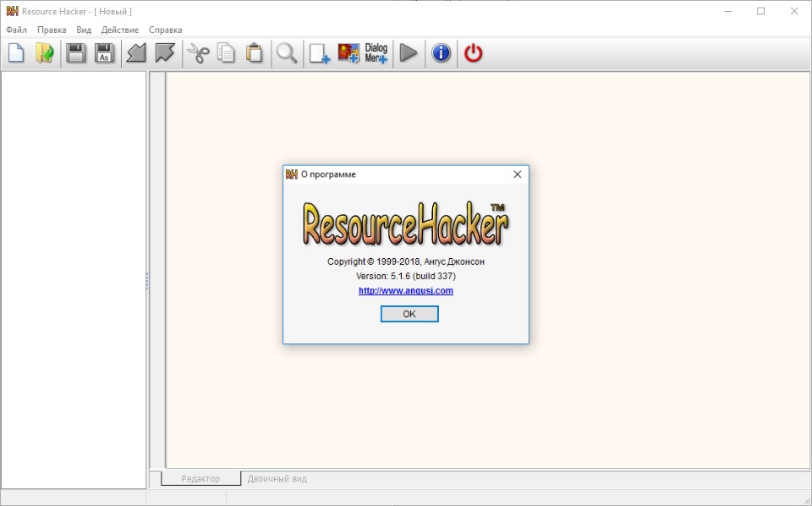The width and height of the screenshot is (812, 506).
Task: Switch to the Редактор tab
Action: [x=201, y=479]
